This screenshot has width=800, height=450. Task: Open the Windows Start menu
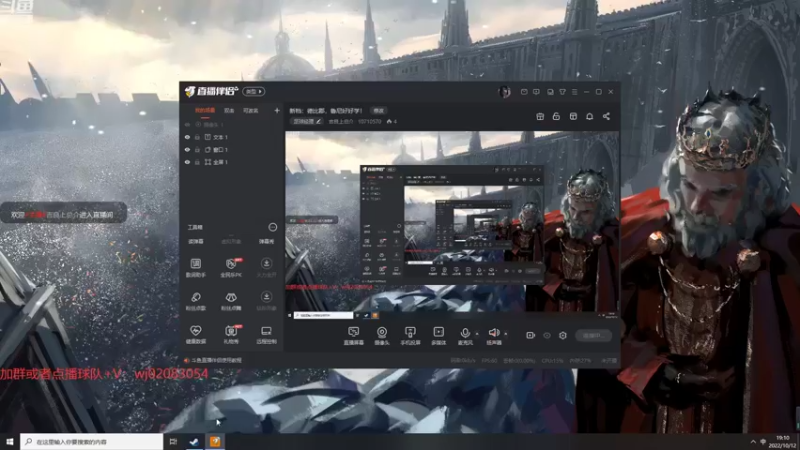coord(9,441)
